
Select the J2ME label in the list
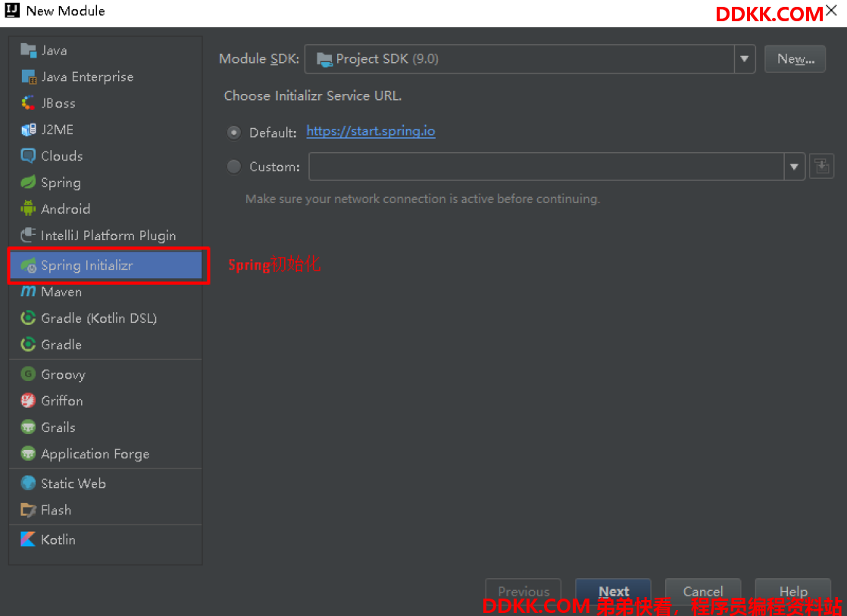[58, 130]
